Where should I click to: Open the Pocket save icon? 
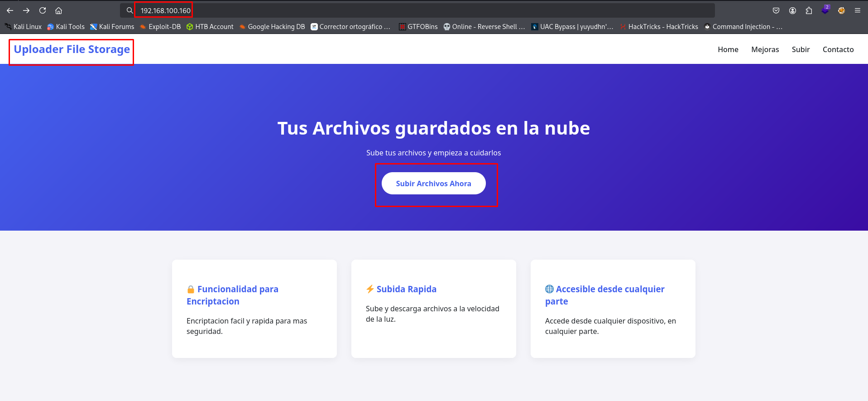(x=776, y=10)
